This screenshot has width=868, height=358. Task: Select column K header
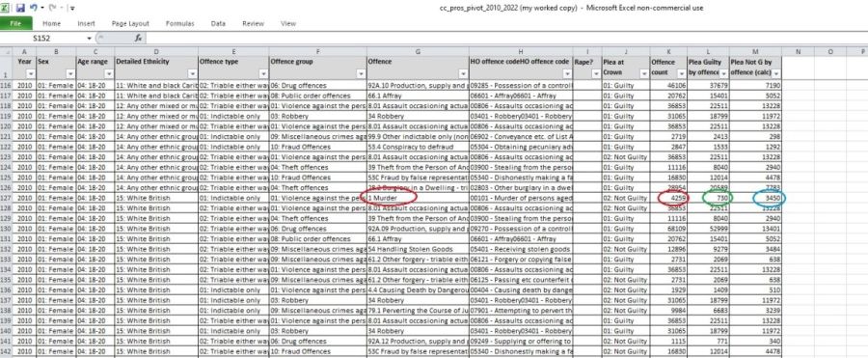point(668,51)
